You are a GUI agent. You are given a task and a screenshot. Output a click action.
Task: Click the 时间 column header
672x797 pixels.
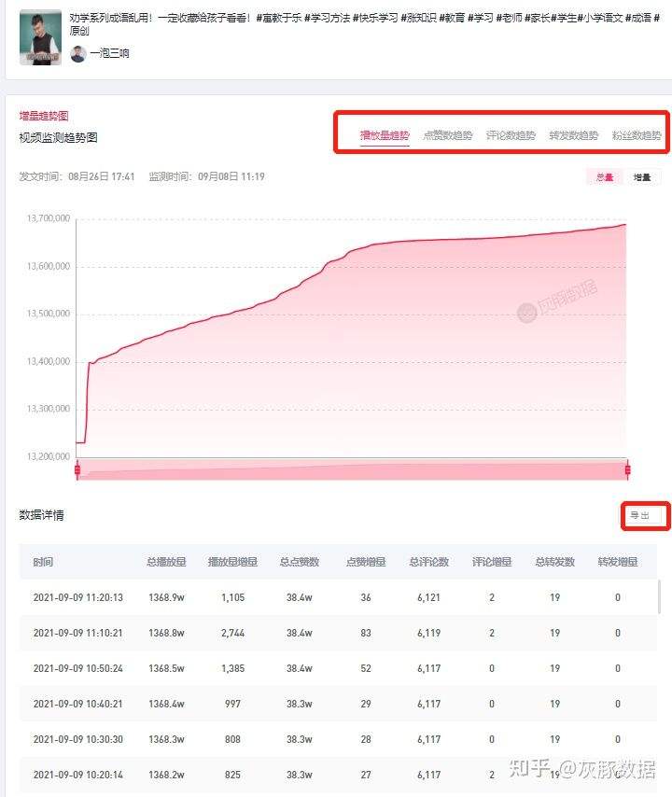click(x=43, y=562)
